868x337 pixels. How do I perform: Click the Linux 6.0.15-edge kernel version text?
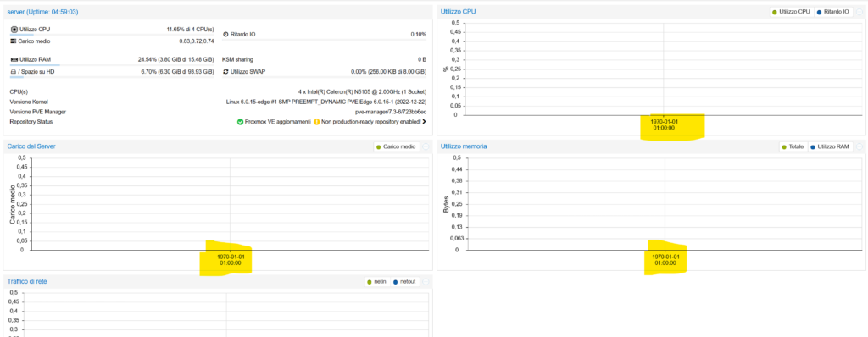[x=326, y=102]
